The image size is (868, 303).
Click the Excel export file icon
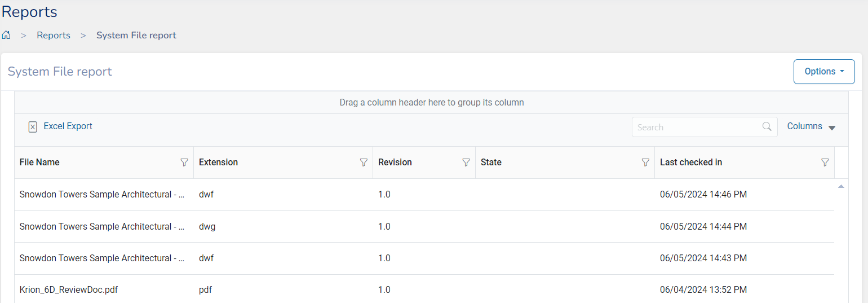(33, 127)
